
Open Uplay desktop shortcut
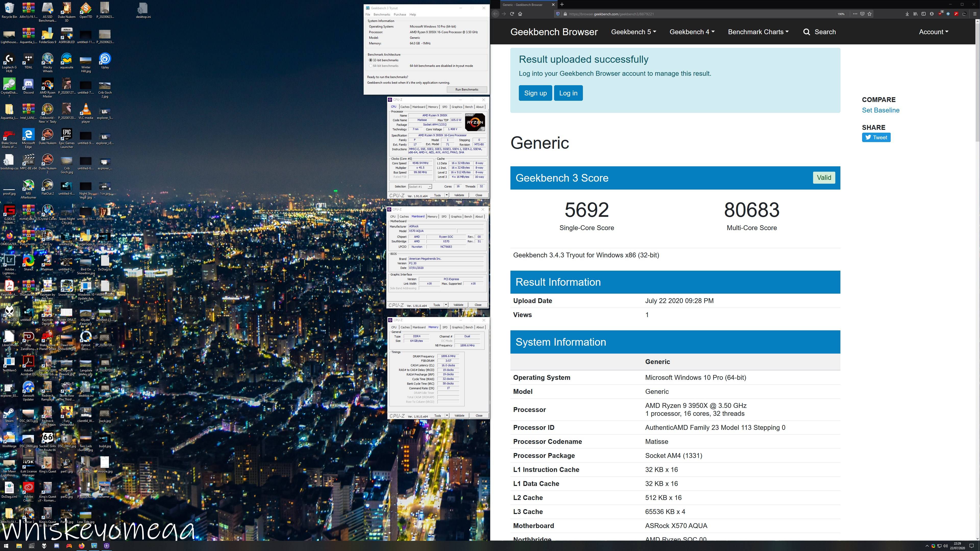(105, 61)
